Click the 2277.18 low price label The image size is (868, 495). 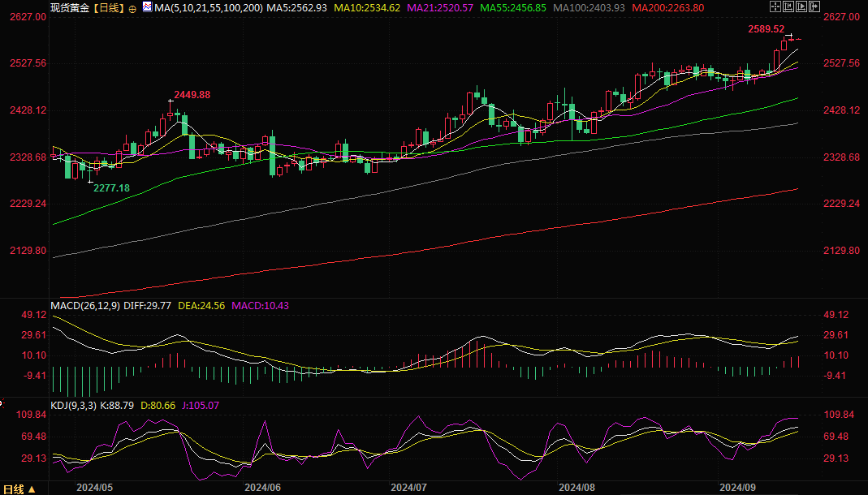(x=111, y=187)
